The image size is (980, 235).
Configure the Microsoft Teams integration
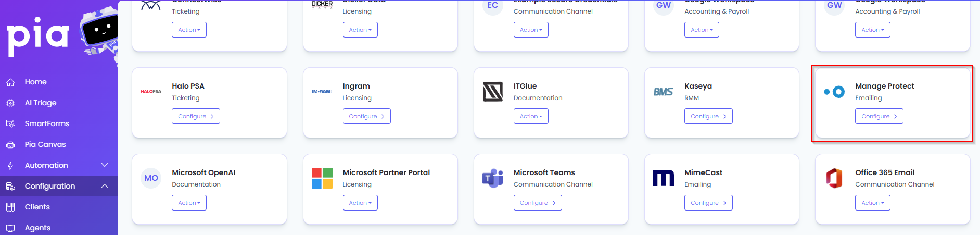538,203
